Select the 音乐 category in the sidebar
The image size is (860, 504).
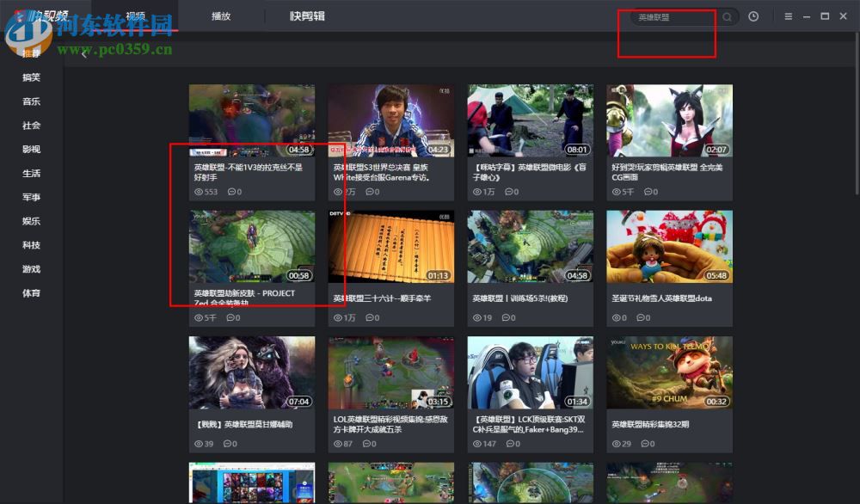tap(30, 101)
